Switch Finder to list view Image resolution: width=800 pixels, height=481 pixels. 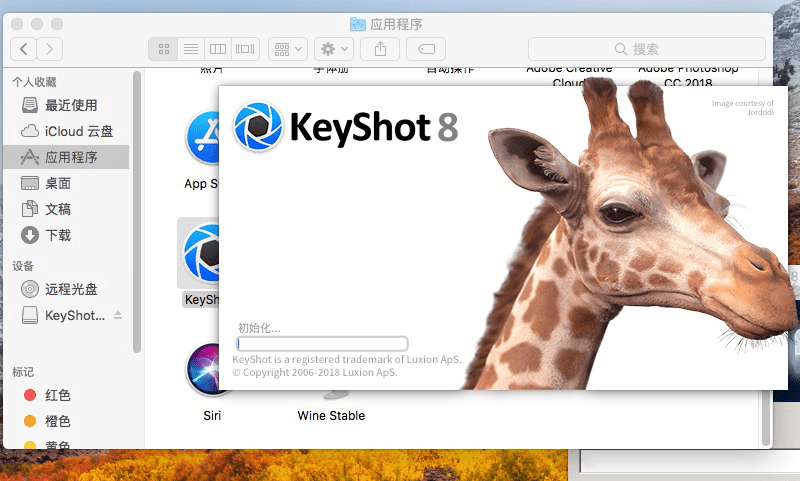coord(191,49)
